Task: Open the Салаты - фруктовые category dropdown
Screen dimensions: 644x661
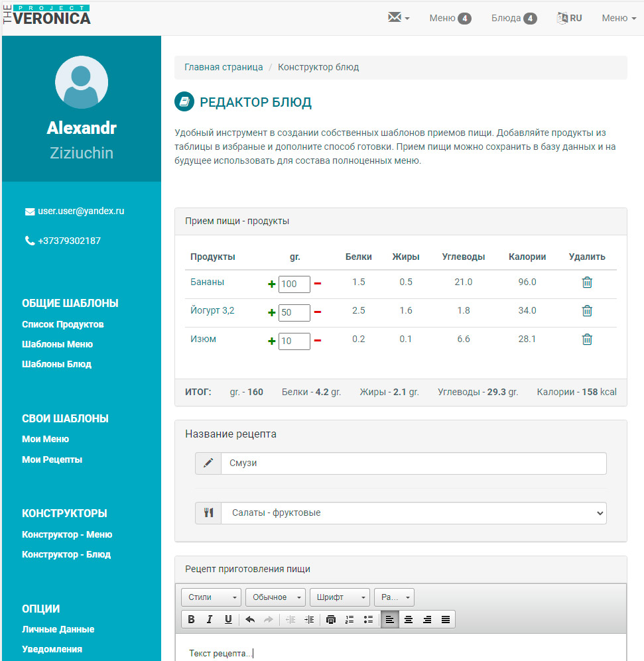Action: click(413, 513)
